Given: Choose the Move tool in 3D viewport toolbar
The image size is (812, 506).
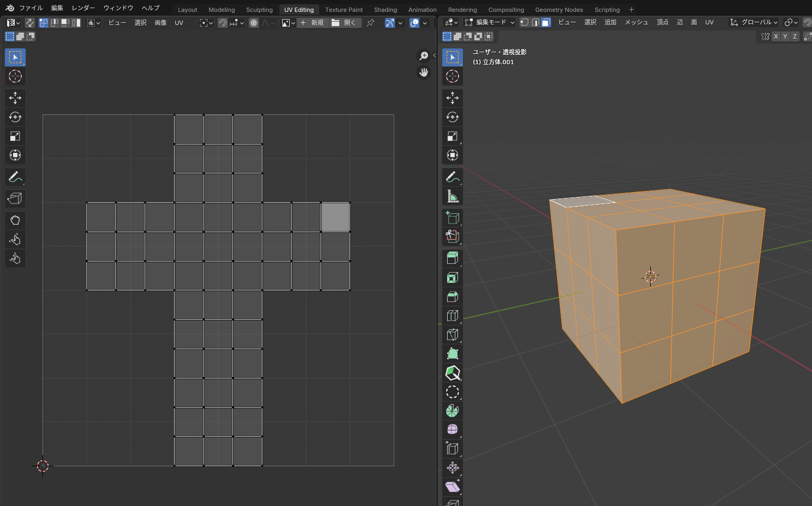Looking at the screenshot, I should [453, 98].
